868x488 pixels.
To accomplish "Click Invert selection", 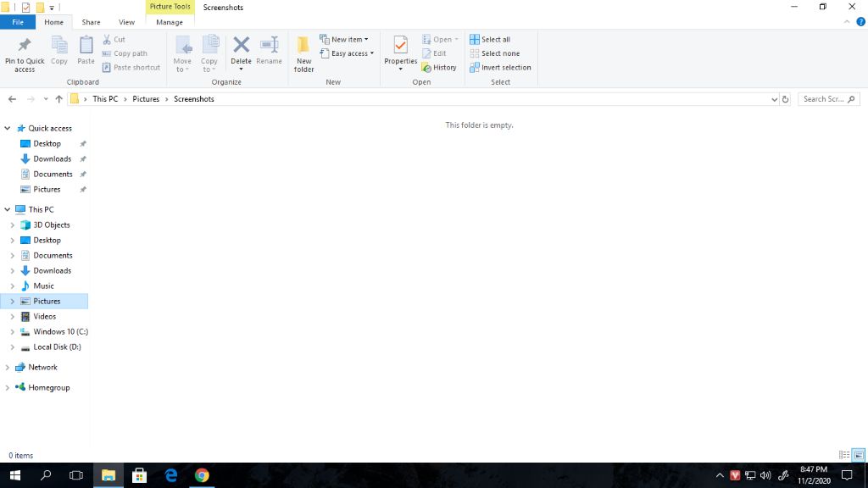I will click(x=500, y=68).
